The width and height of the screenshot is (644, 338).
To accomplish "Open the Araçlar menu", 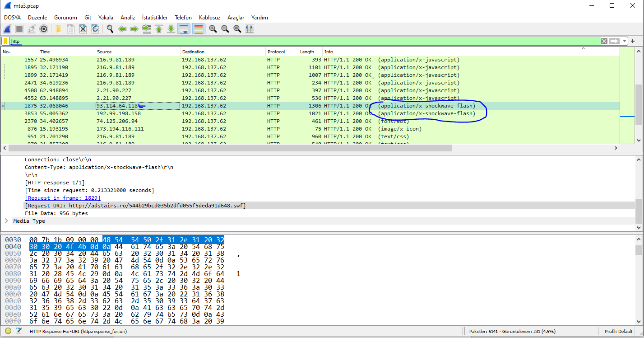I will (236, 18).
